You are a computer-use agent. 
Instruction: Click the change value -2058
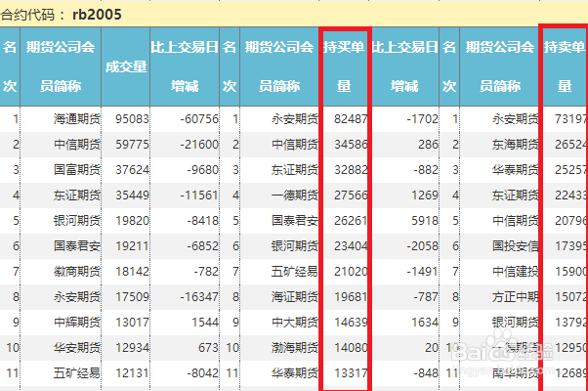click(x=422, y=245)
